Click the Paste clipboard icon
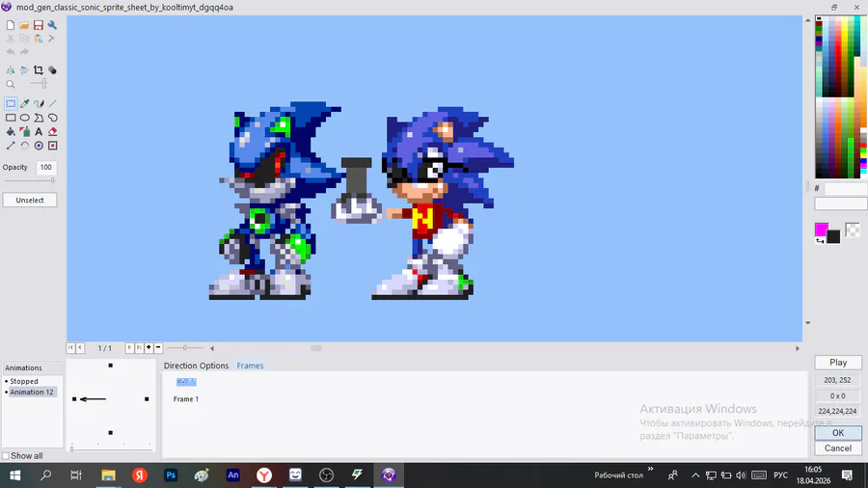 click(39, 39)
